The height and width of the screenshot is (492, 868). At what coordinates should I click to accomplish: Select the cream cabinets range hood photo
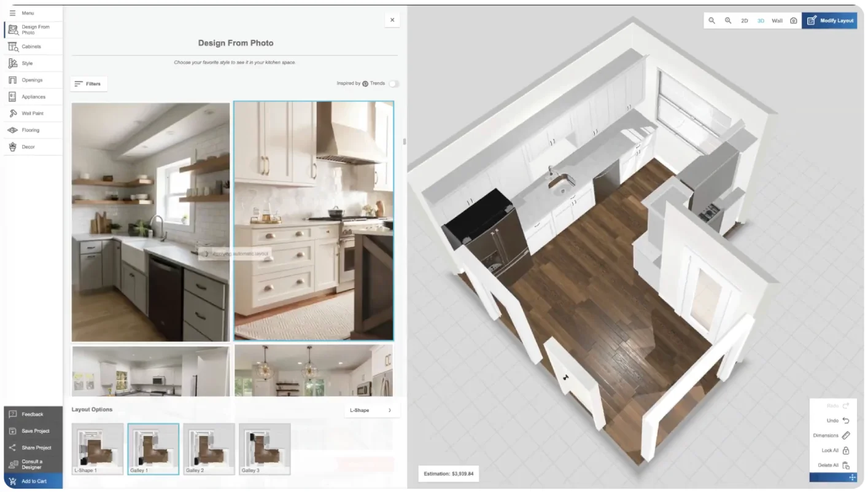coord(314,221)
